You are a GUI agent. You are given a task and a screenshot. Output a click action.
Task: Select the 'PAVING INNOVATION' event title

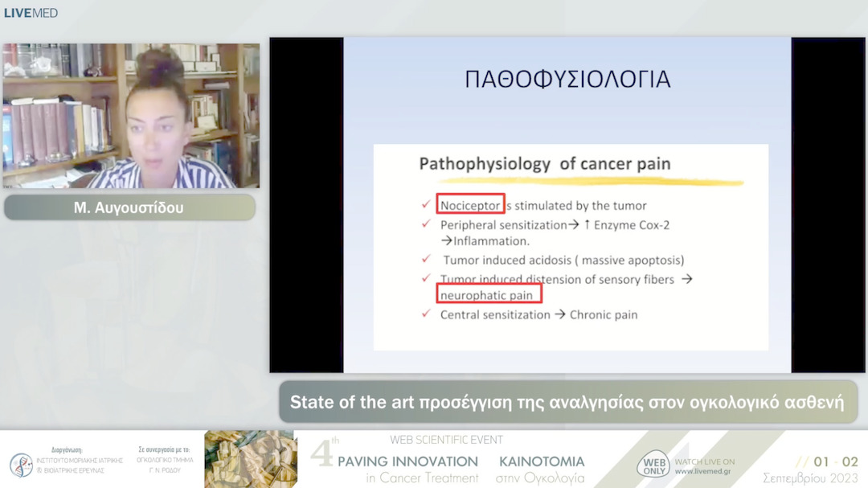click(407, 461)
